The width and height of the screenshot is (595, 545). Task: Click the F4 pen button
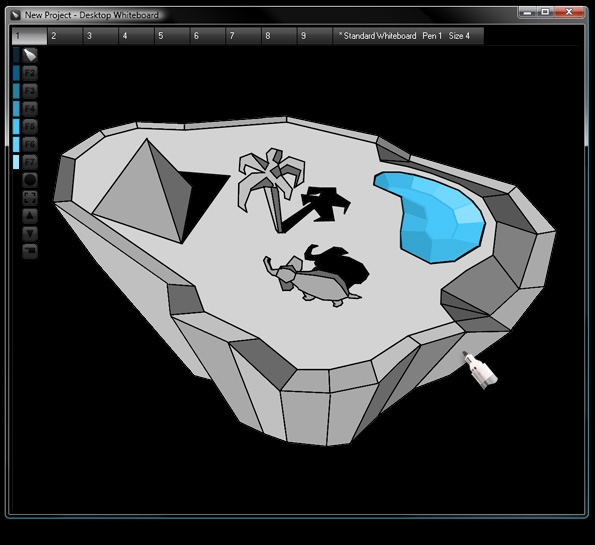(30, 109)
